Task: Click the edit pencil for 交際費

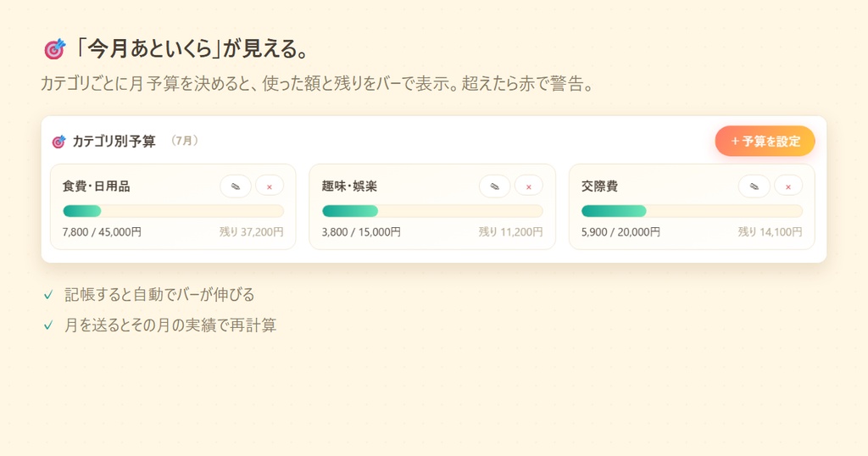Action: click(x=754, y=186)
